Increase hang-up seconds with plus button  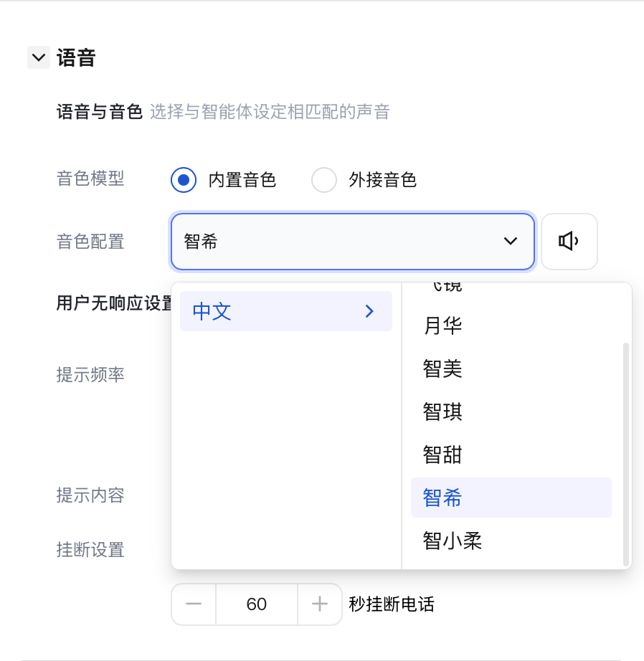[x=320, y=604]
